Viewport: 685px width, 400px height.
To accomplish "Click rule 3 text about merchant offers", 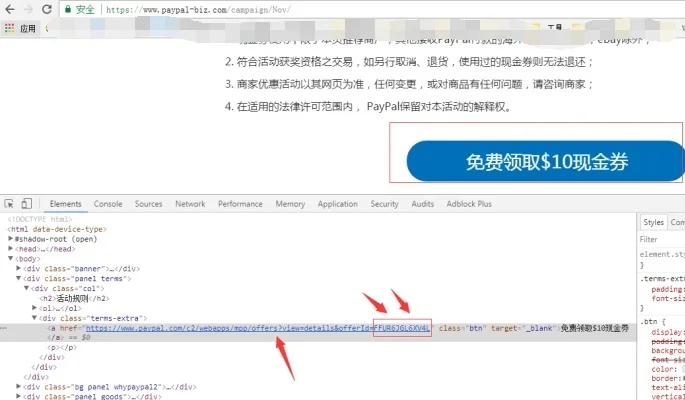I will coord(409,84).
